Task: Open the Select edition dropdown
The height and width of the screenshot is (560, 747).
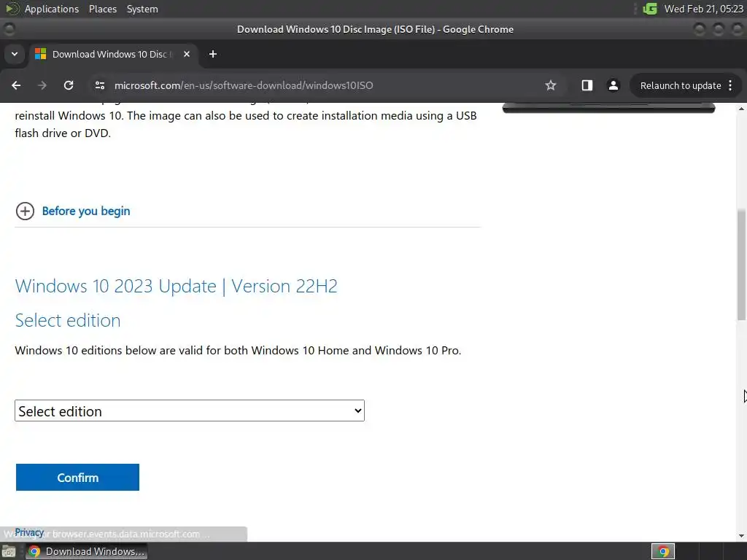Action: (190, 411)
